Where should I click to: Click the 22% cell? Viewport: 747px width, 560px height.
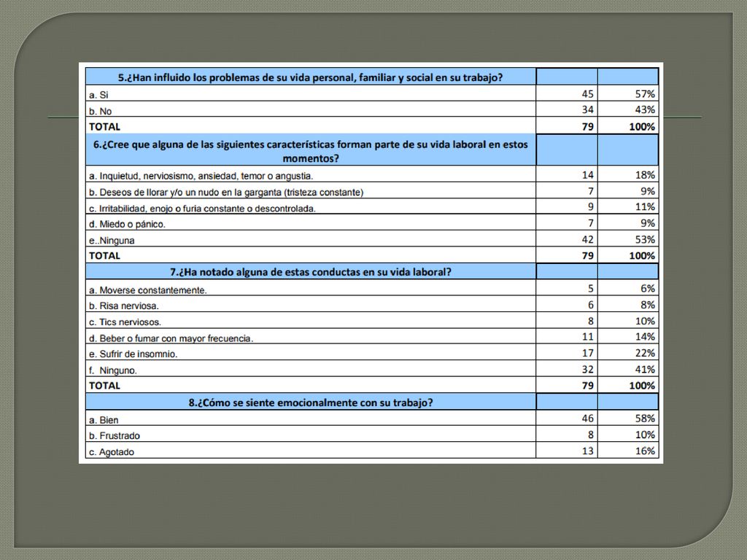tap(645, 352)
